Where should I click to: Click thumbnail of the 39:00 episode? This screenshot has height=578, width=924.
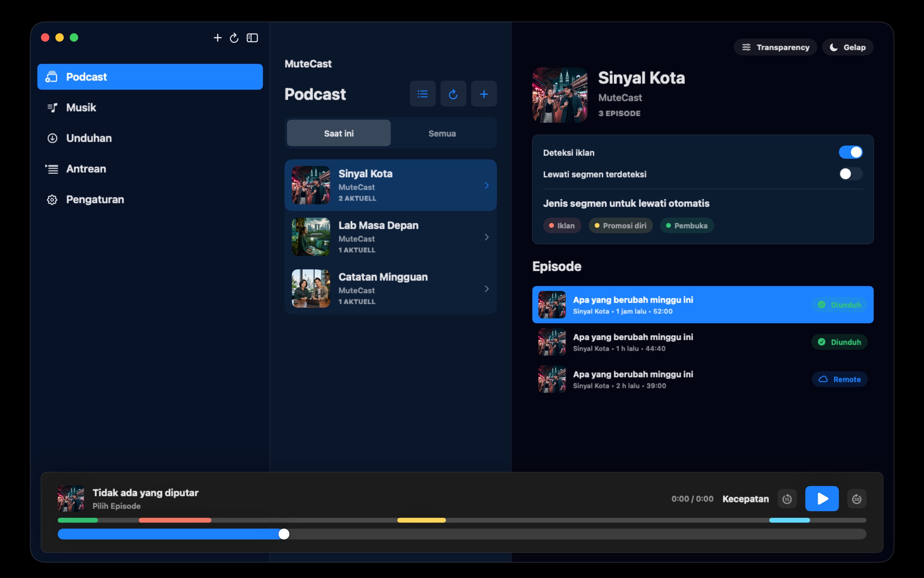point(552,379)
